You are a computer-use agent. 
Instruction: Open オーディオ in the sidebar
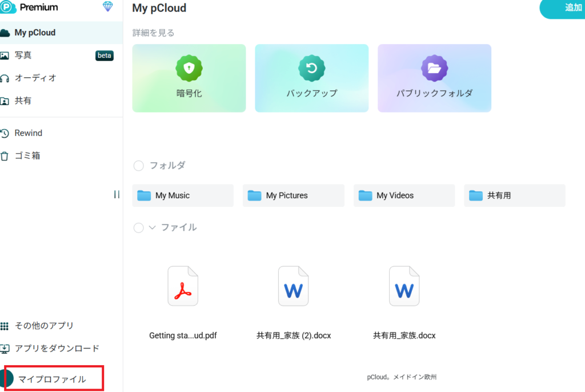pos(35,78)
